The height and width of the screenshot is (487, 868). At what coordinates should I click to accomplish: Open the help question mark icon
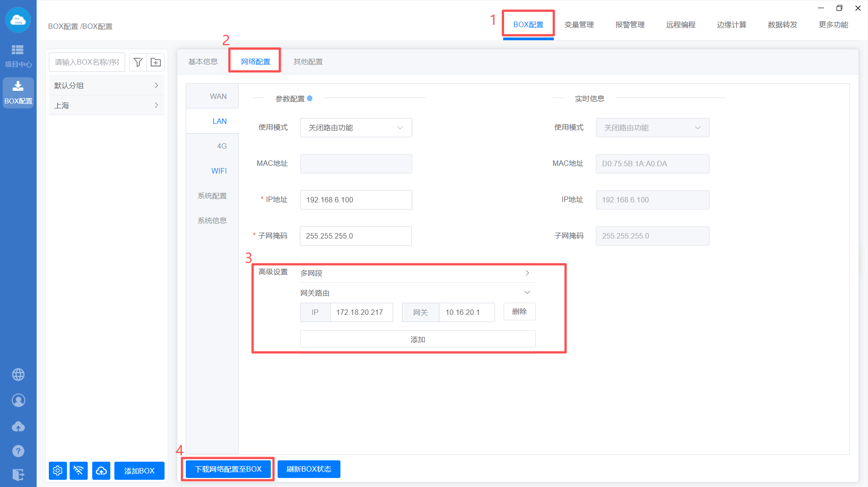[18, 451]
